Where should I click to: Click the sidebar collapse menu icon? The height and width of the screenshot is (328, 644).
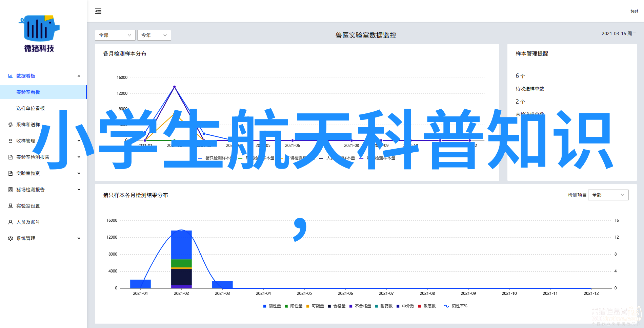(x=98, y=11)
